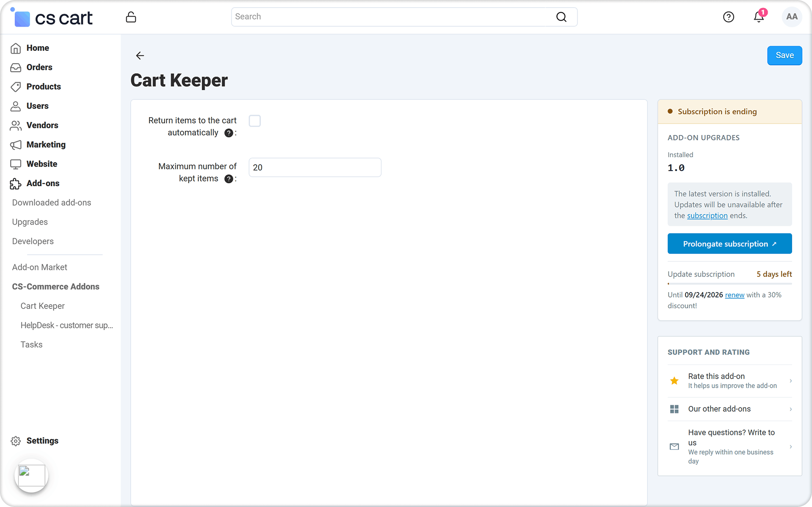Open the Add-on Market

click(x=39, y=267)
